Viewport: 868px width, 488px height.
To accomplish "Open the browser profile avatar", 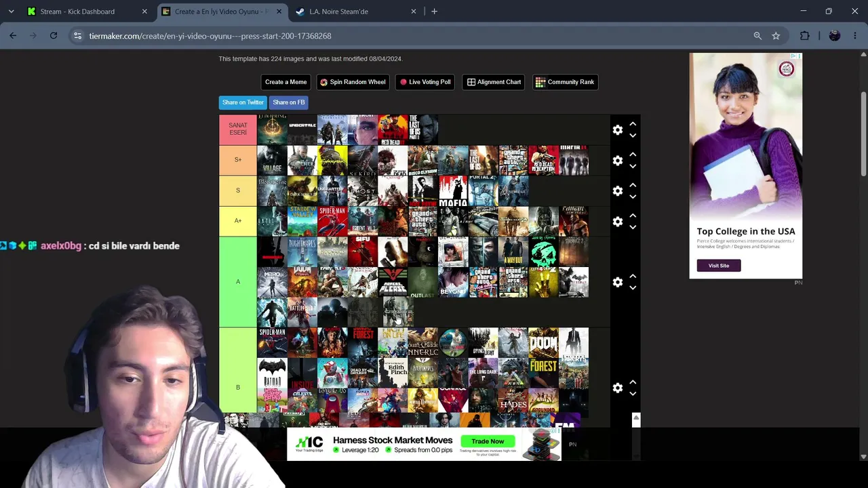I will [835, 36].
